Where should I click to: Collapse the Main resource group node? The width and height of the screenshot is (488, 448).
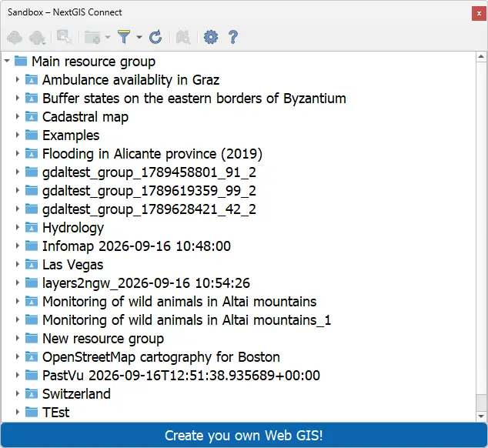pyautogui.click(x=7, y=61)
